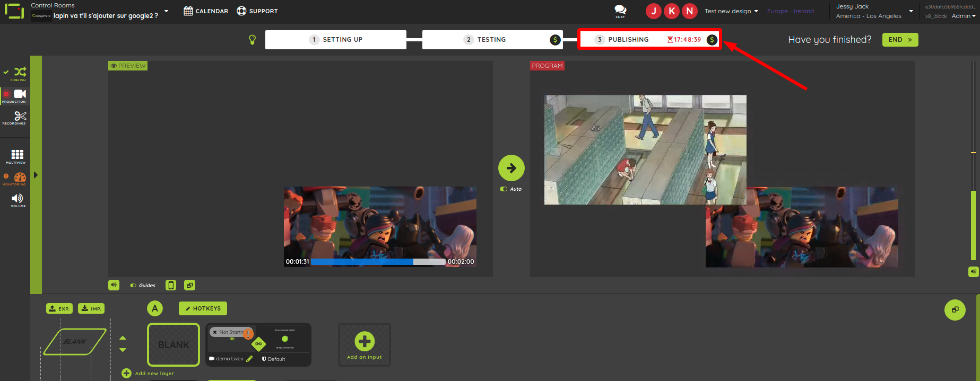Click the Default scene thumbnail
980x381 pixels.
click(284, 339)
